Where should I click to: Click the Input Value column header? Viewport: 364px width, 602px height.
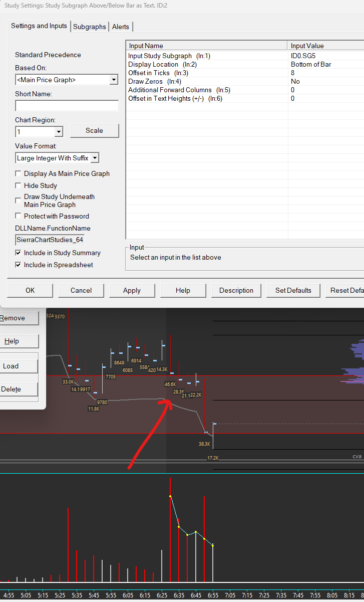pos(326,46)
